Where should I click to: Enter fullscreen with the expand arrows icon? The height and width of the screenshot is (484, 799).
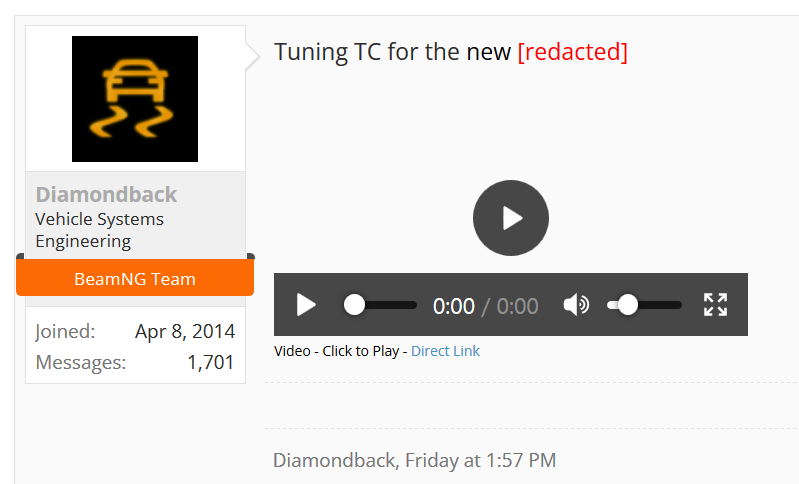coord(715,305)
